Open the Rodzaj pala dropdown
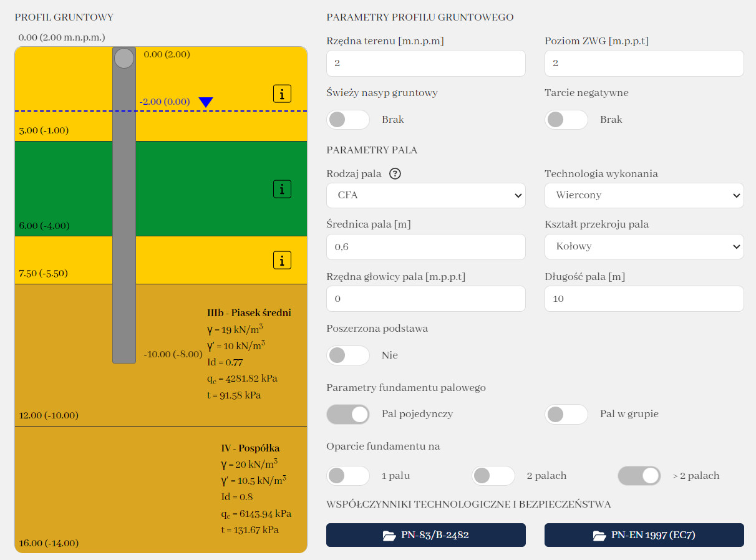This screenshot has width=756, height=560. click(x=426, y=195)
